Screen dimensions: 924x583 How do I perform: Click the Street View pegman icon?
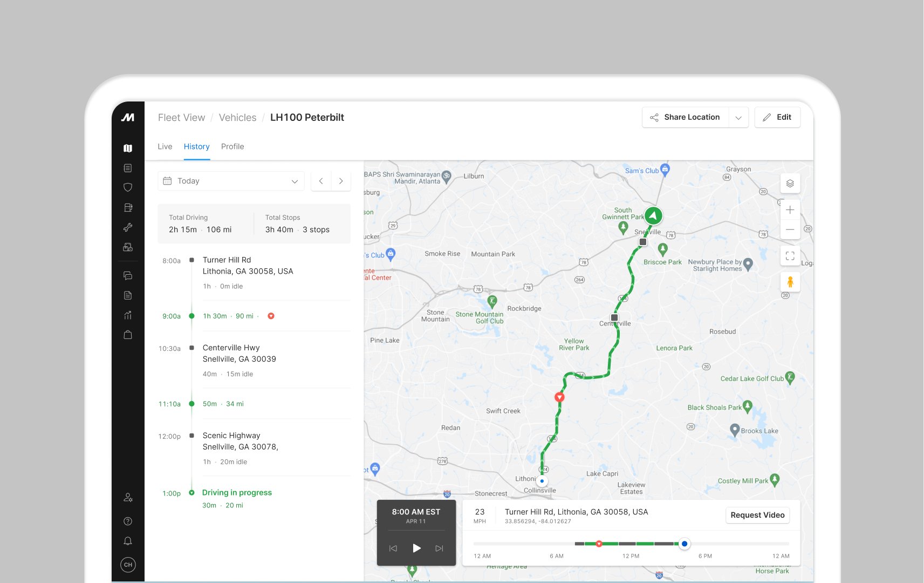click(790, 282)
